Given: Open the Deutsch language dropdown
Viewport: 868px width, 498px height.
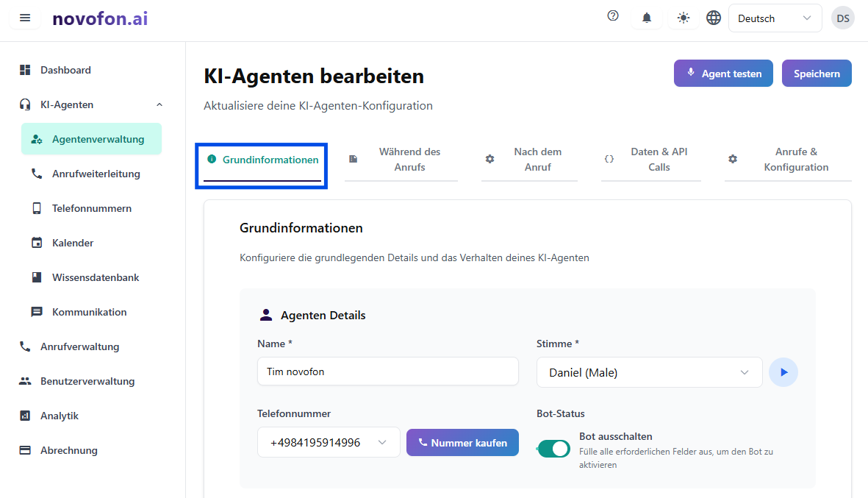Looking at the screenshot, I should 775,18.
